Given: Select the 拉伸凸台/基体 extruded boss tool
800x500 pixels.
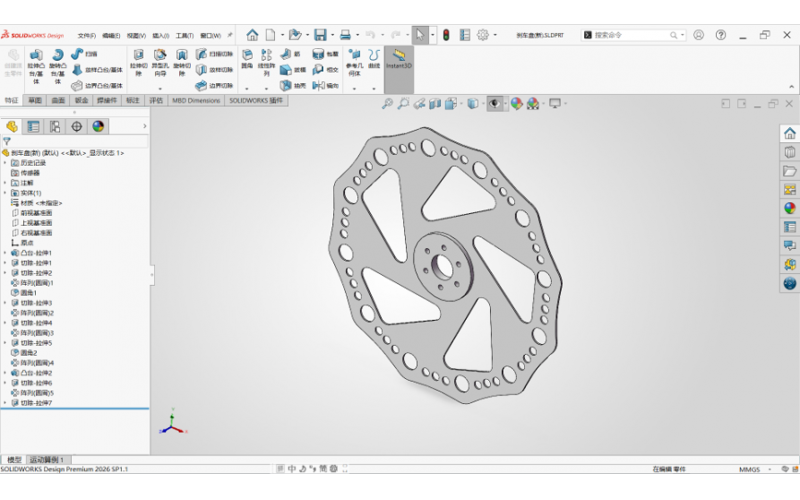Looking at the screenshot, I should tap(36, 65).
